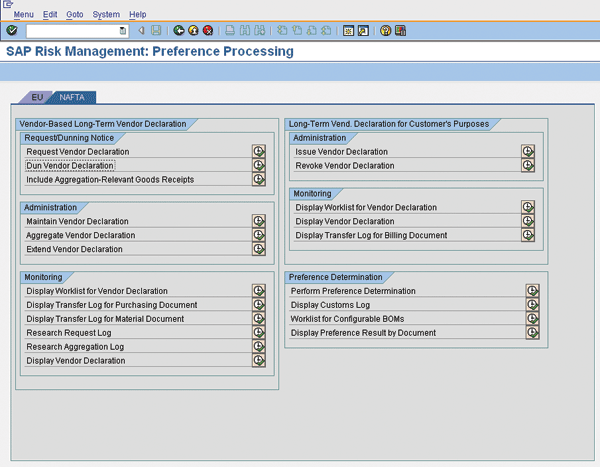
Task: Click the Find binoculars icon
Action: click(245, 30)
